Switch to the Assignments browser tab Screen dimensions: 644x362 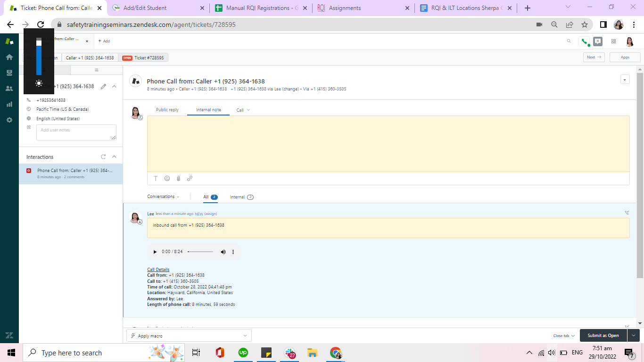point(363,8)
